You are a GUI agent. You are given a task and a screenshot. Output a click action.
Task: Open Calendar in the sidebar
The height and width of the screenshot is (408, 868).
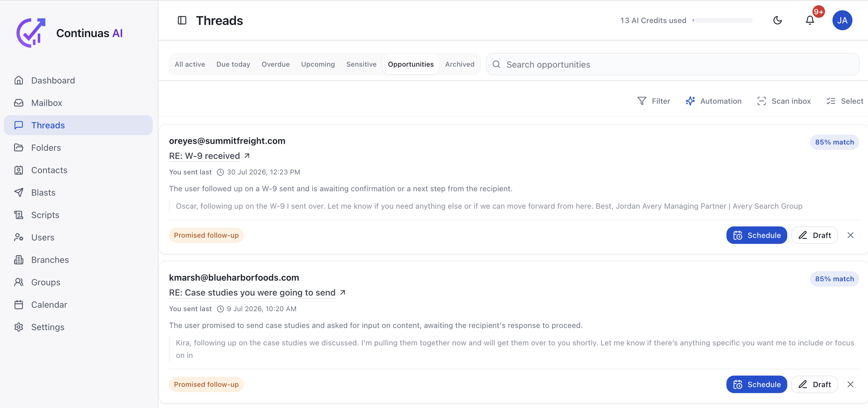(78, 305)
